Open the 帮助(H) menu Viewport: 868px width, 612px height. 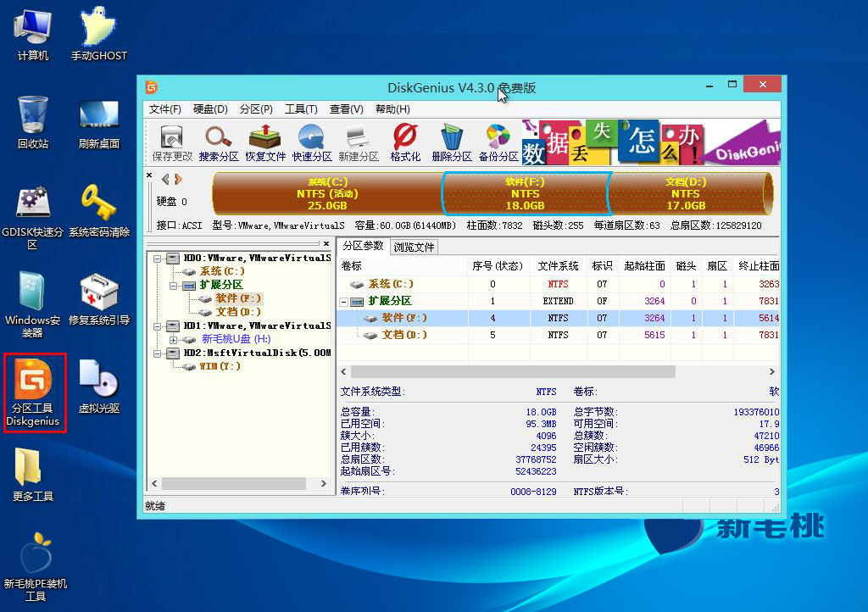tap(392, 109)
